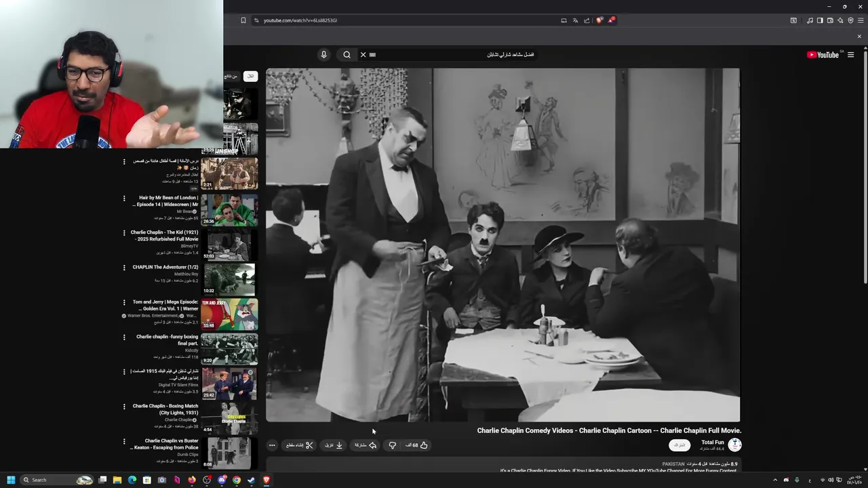Open options menu for Boxing Match City Lights
868x488 pixels.
[x=124, y=407]
